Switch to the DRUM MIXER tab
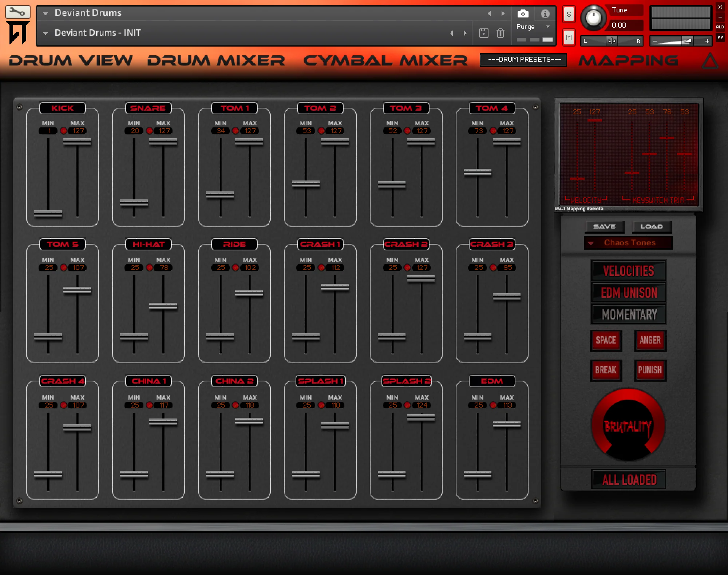728x575 pixels. point(216,61)
